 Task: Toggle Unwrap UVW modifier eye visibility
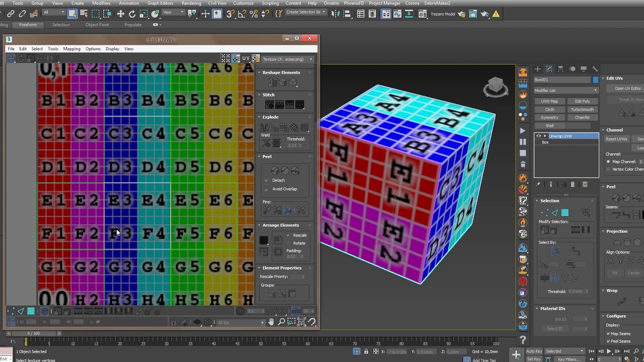pos(538,136)
